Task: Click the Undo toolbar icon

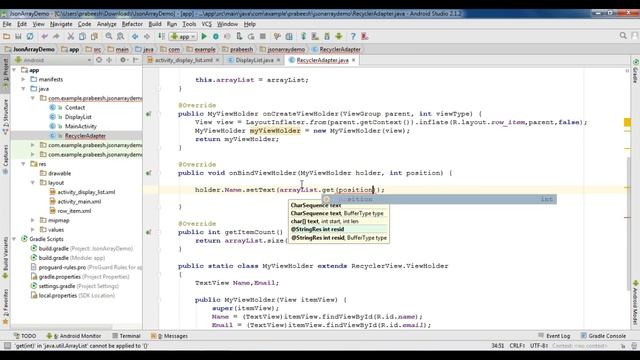Action: pos(44,36)
